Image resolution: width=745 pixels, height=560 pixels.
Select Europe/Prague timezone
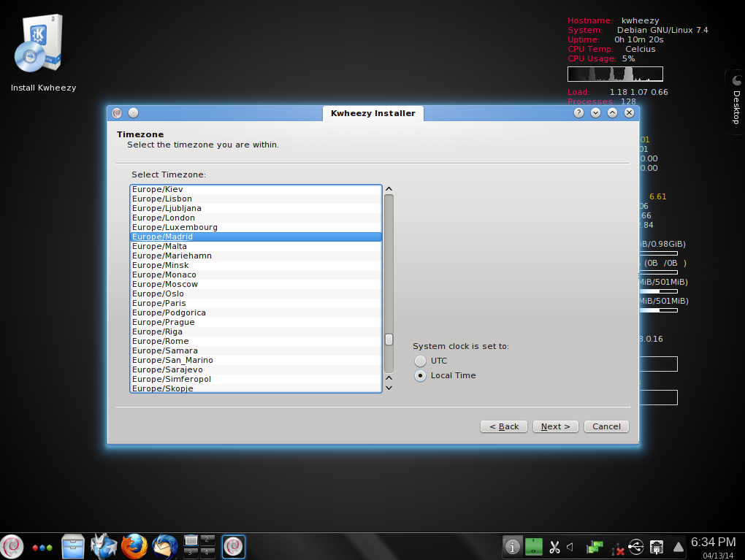click(x=256, y=322)
